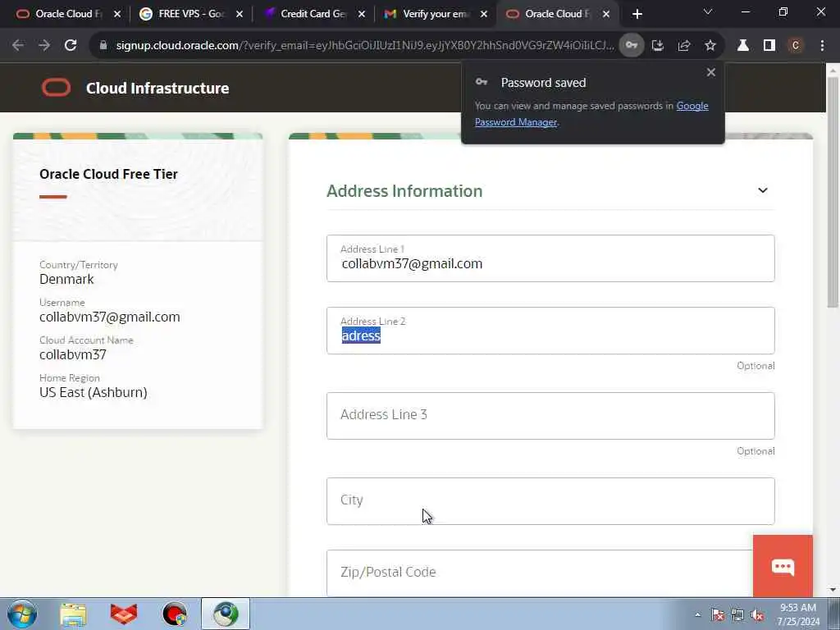Close the FREE VPS tab
Image resolution: width=840 pixels, height=630 pixels.
tap(240, 14)
